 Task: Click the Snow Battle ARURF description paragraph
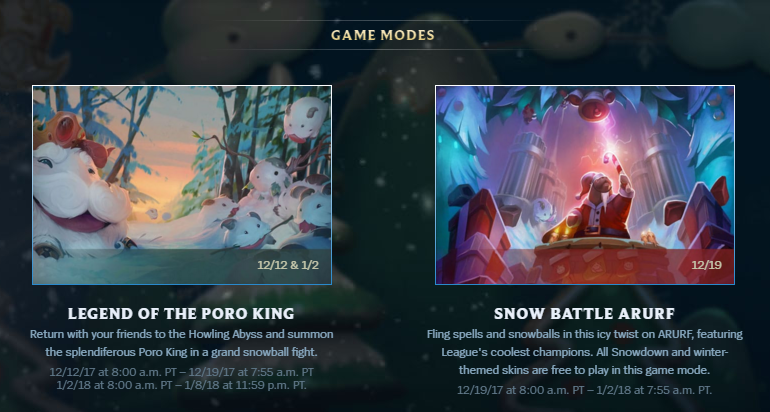pos(584,352)
